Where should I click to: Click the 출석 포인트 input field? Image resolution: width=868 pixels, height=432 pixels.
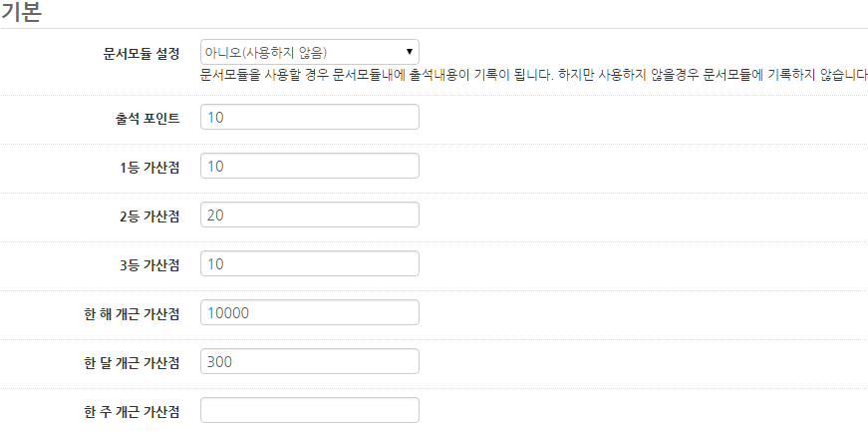click(x=309, y=118)
